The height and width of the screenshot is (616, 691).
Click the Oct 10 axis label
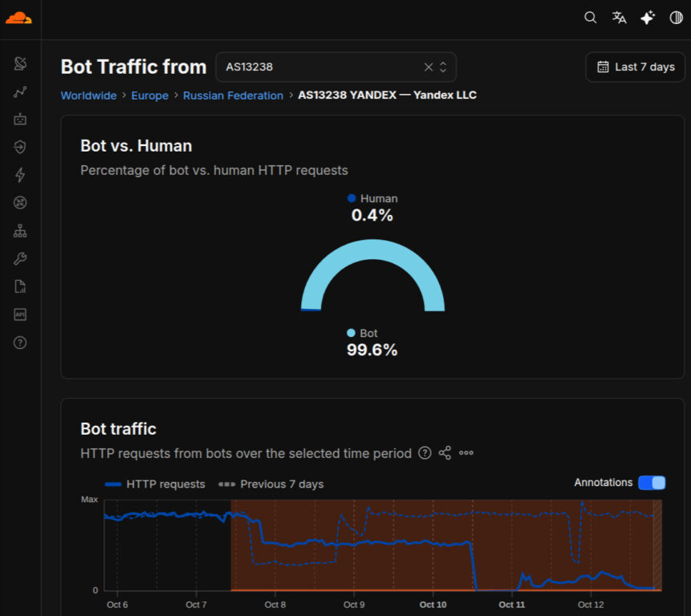pyautogui.click(x=433, y=605)
